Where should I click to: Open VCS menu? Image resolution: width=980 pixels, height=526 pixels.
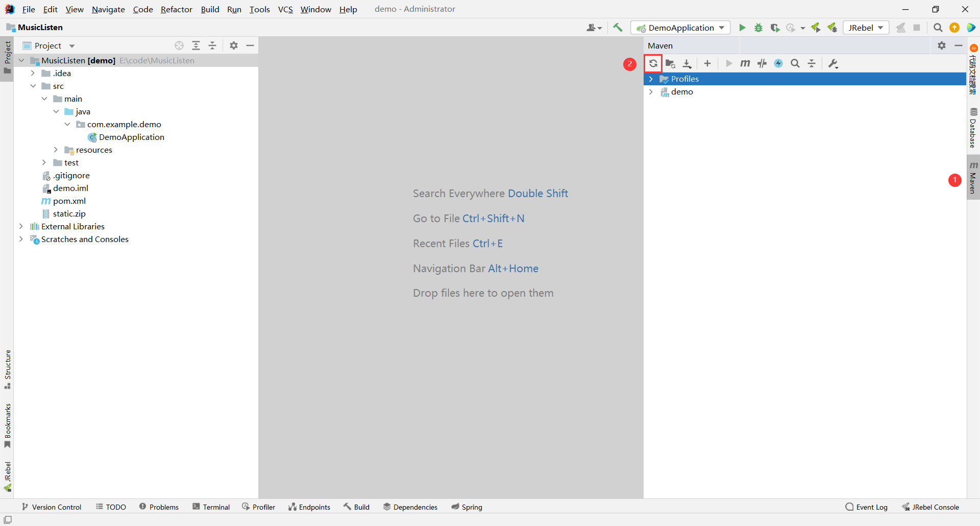[x=285, y=9]
